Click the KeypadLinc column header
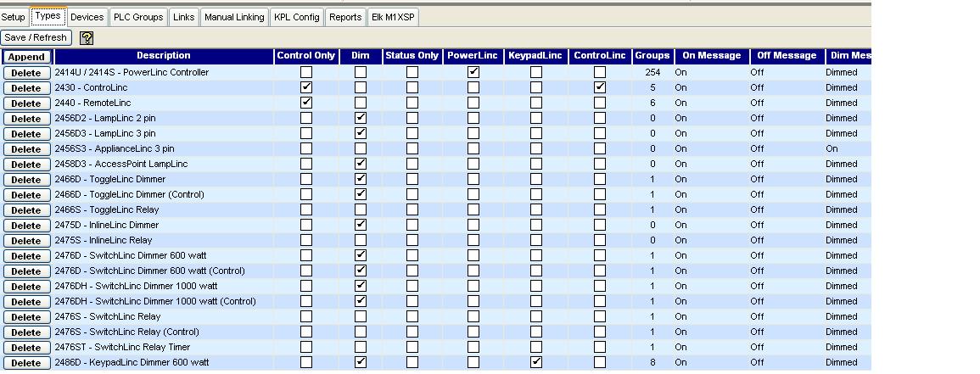Screen dimensions: 980x374 click(x=535, y=56)
